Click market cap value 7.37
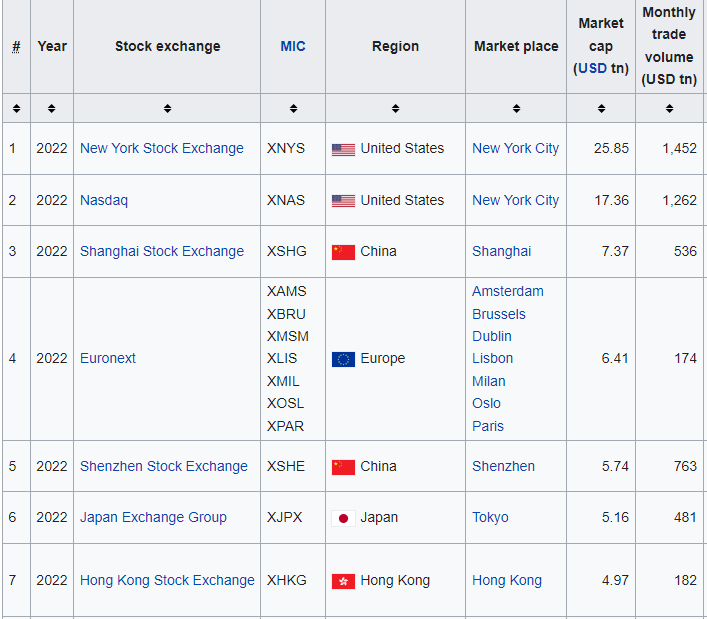Screen dimensions: 707x619 click(x=615, y=251)
